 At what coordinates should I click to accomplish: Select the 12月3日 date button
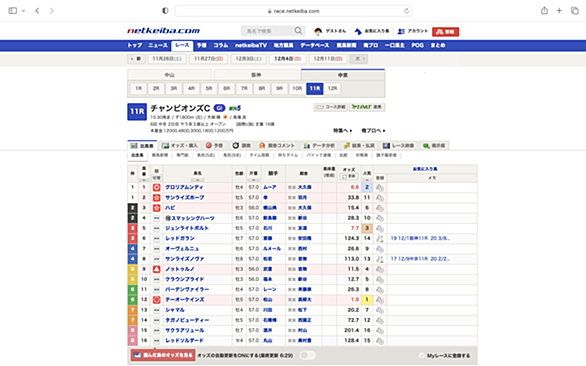248,59
